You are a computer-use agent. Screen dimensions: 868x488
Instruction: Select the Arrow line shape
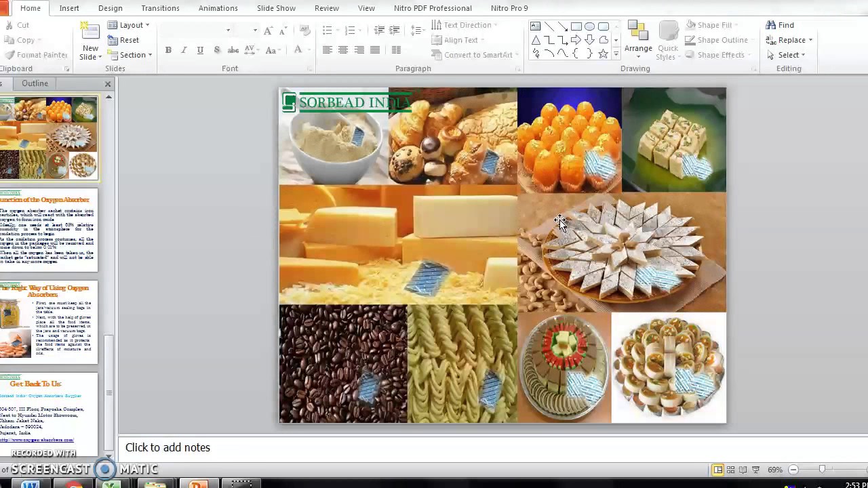coord(563,26)
